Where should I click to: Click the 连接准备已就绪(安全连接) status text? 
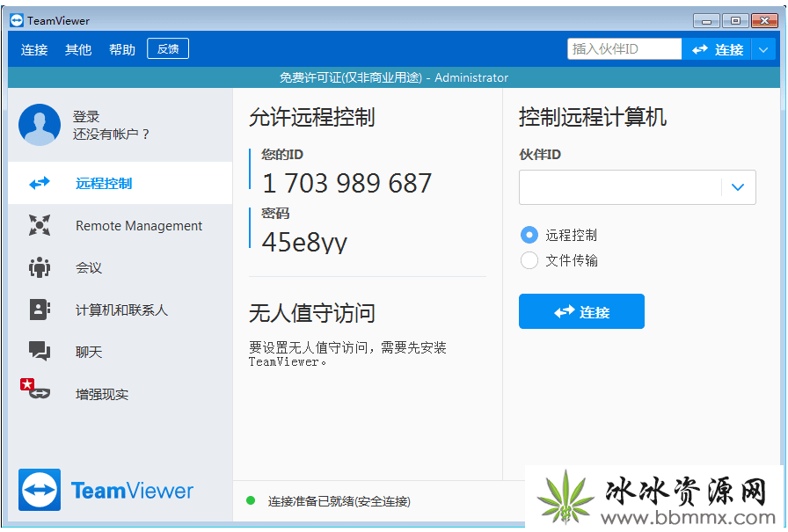tap(339, 501)
